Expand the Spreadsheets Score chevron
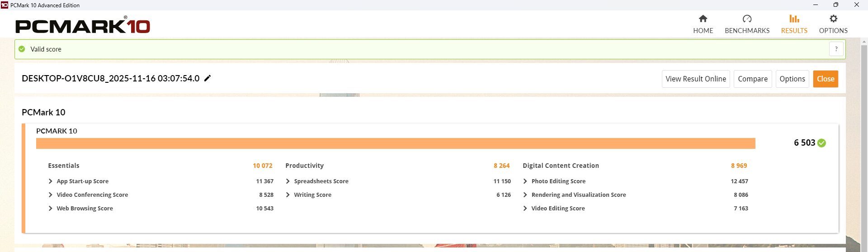 [x=288, y=181]
